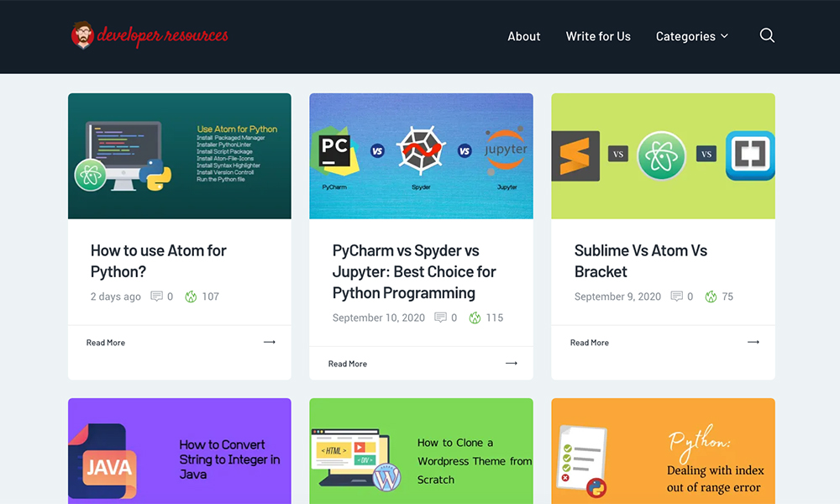
Task: Open the About page from navigation
Action: coord(523,36)
